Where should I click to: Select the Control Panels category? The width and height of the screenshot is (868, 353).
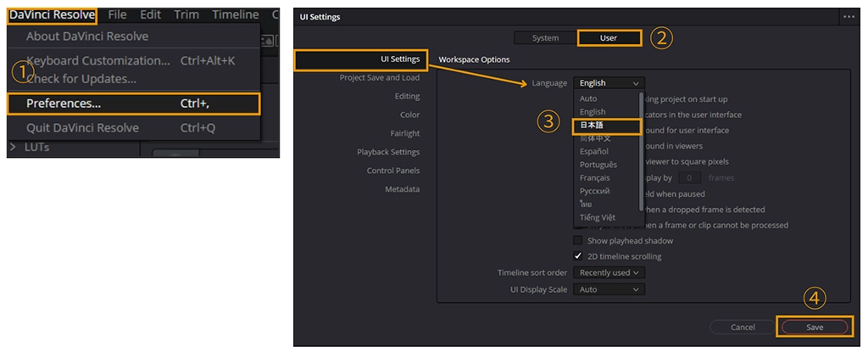pos(393,171)
